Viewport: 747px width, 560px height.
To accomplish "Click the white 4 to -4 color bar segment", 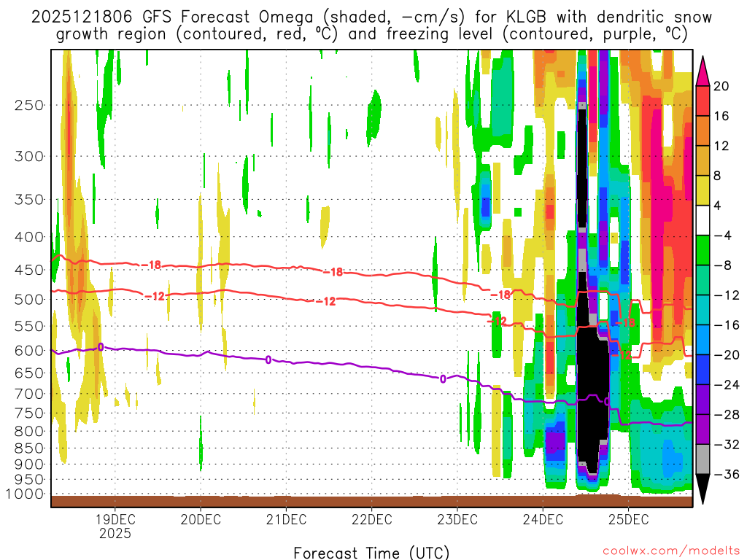I will (703, 220).
